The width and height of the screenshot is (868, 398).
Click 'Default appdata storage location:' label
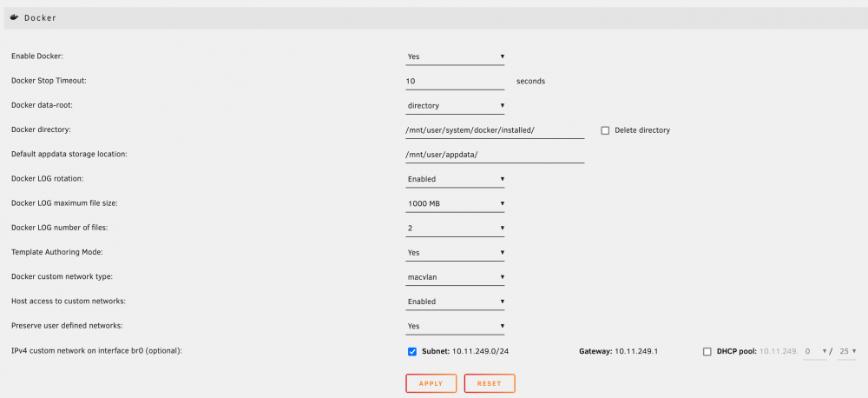(69, 154)
